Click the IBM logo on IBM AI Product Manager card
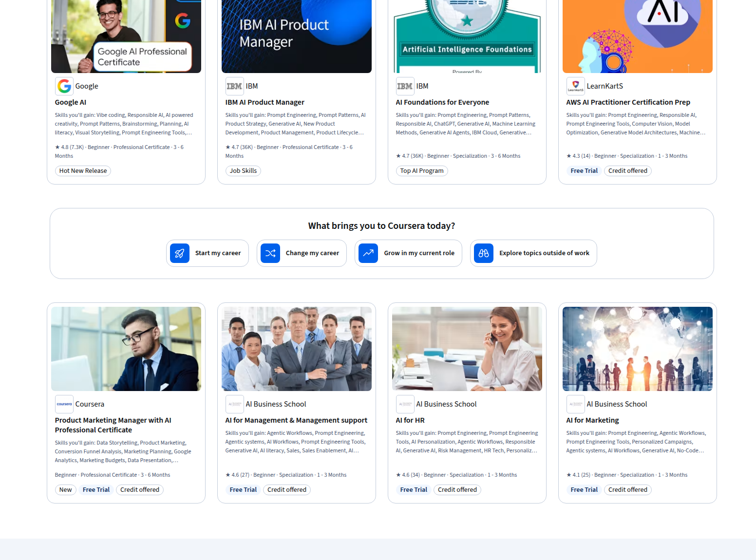Viewport: 756px width, 560px height. tap(235, 86)
